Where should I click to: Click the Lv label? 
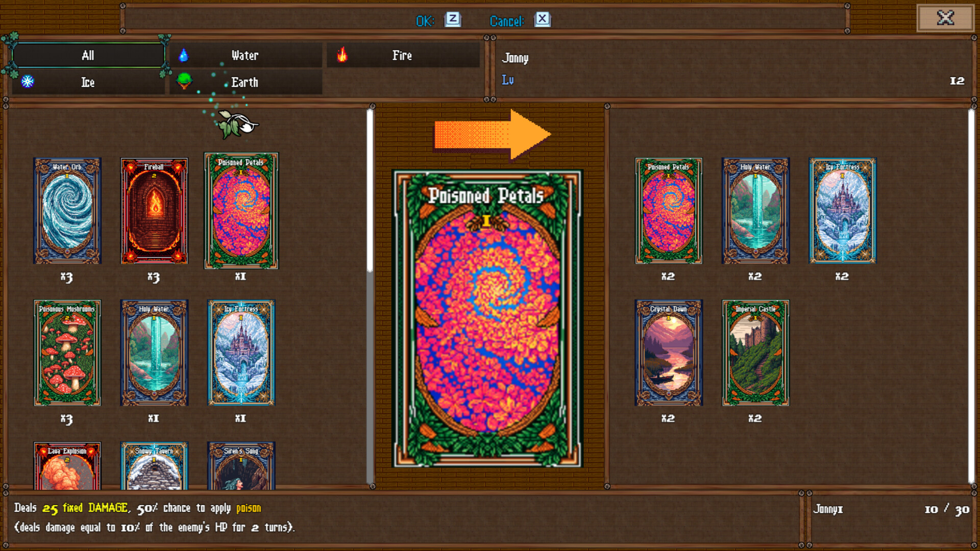508,80
